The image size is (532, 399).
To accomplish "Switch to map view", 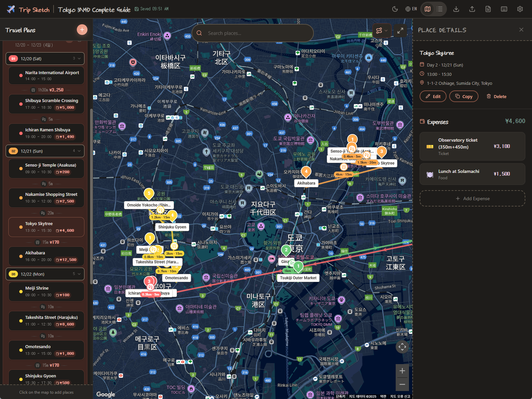I will (428, 9).
